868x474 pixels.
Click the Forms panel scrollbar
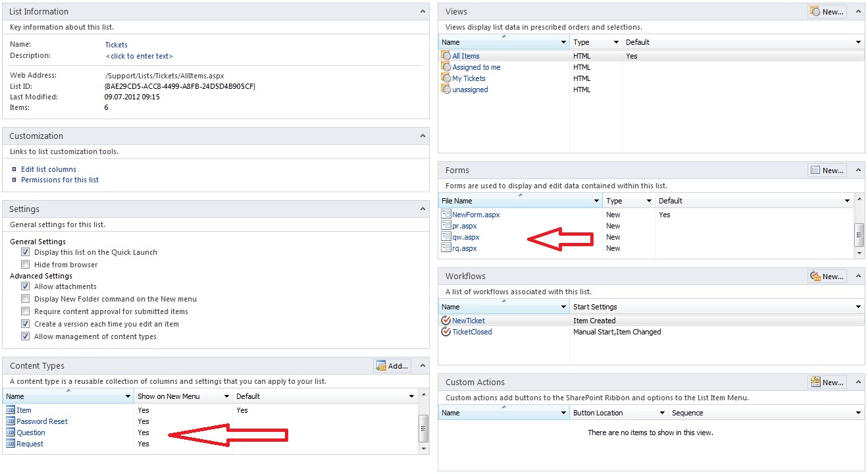pyautogui.click(x=859, y=236)
